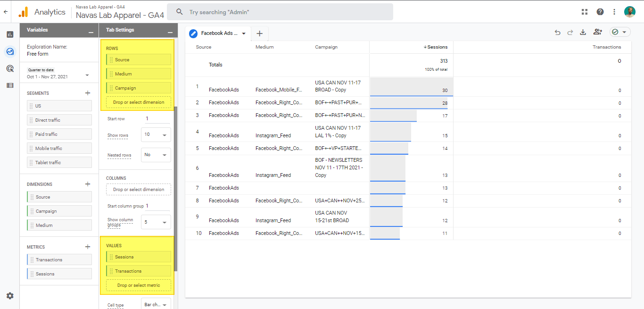Click Drop or select dimension under Columns
Viewport: 644px width, 309px height.
coord(139,190)
